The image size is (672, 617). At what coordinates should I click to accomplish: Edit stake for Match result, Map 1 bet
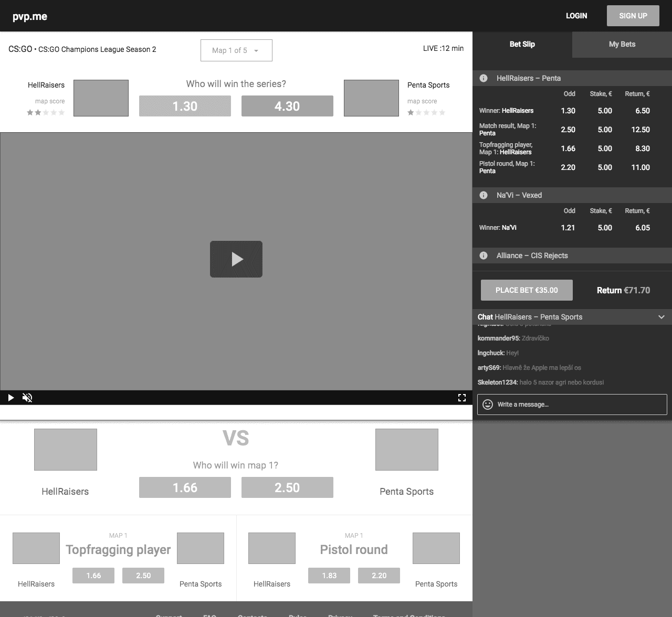click(x=605, y=130)
